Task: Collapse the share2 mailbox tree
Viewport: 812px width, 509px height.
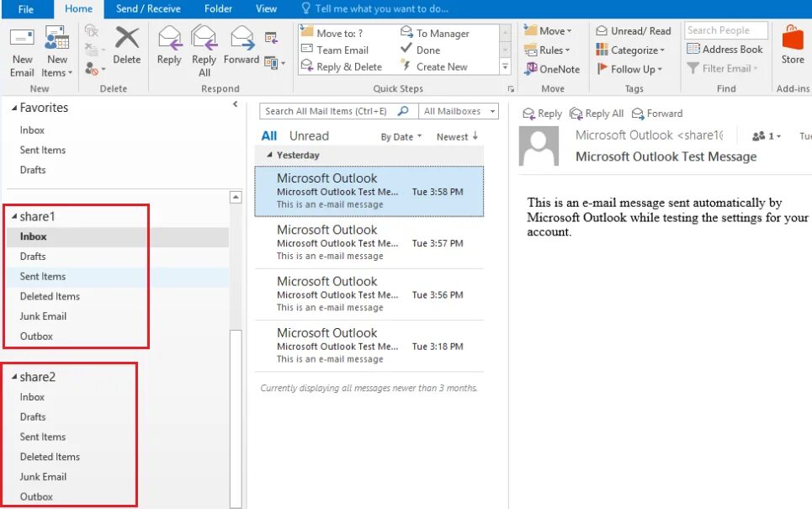Action: tap(14, 377)
